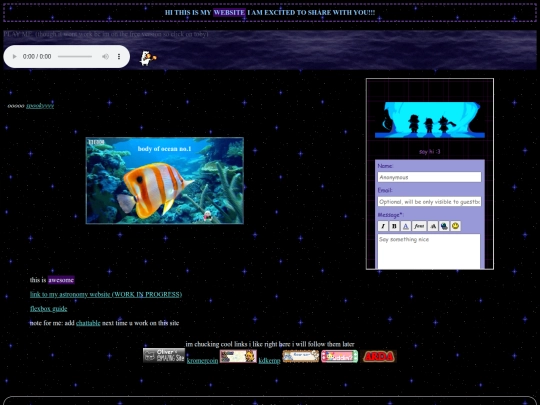Open the font chooser button
Viewport: 540px width, 405px height.
pyautogui.click(x=419, y=226)
